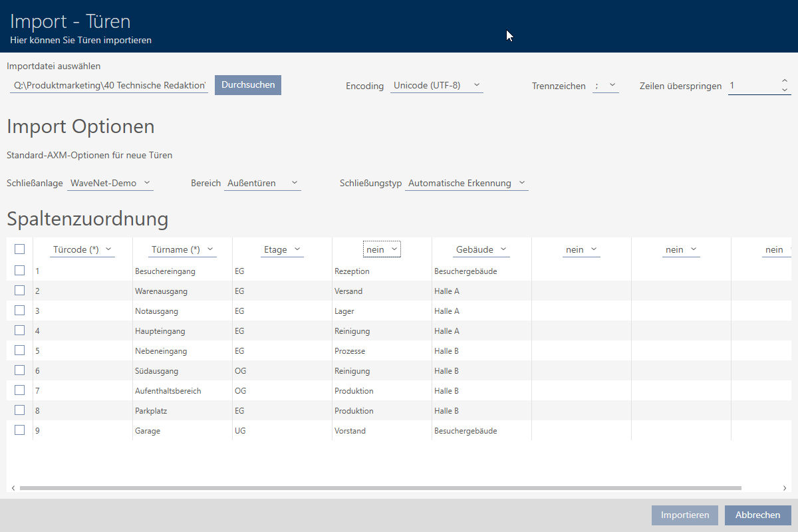The height and width of the screenshot is (532, 798).
Task: Open the Gebäude column mapping dropdown
Action: (x=481, y=249)
